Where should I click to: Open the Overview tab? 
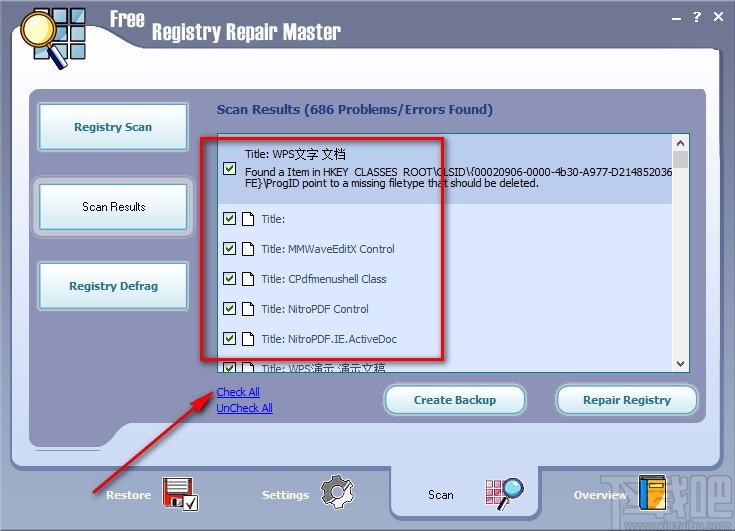pos(620,494)
